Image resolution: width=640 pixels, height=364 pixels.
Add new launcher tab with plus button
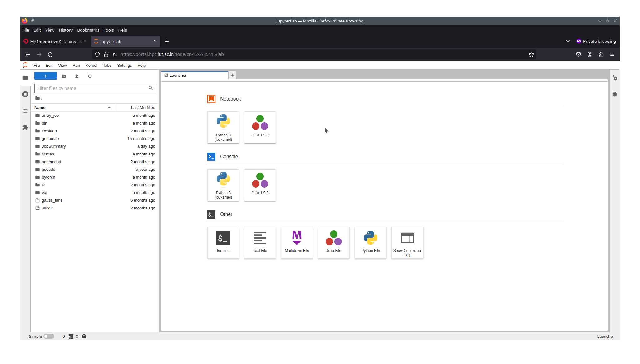pos(232,75)
